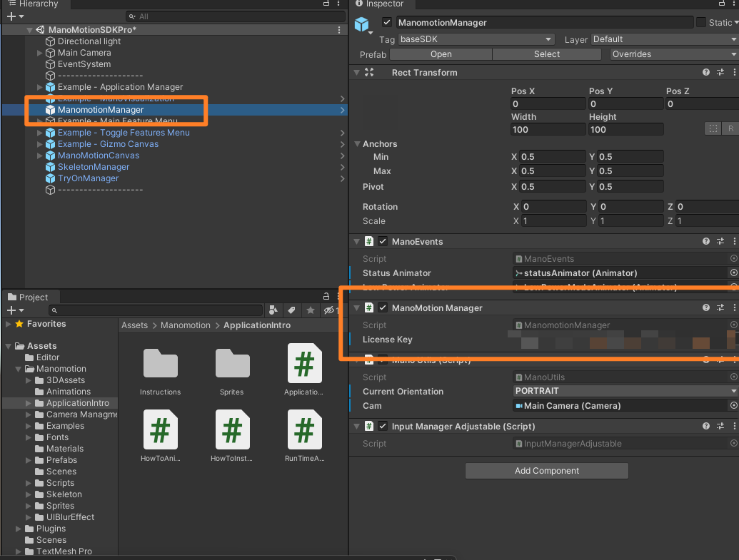Viewport: 739px width, 560px height.
Task: Open presets icon on the ManoEvents component
Action: point(720,241)
